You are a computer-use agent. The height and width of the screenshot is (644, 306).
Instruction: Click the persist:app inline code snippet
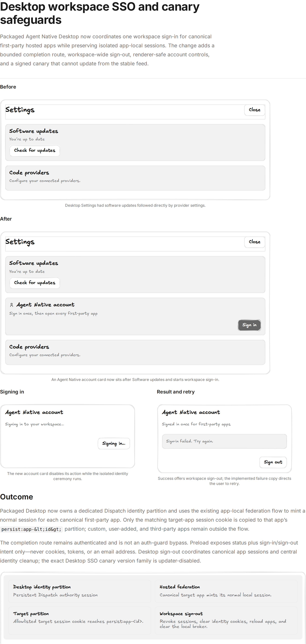(32, 529)
